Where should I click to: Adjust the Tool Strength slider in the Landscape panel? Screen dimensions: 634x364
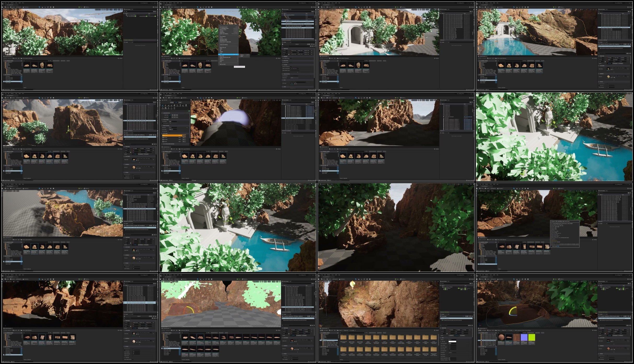[173, 122]
